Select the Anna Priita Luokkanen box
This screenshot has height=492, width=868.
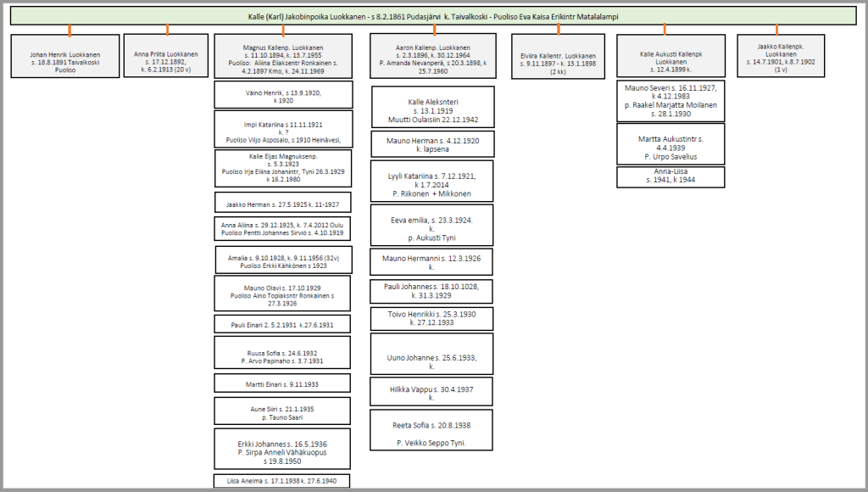166,57
